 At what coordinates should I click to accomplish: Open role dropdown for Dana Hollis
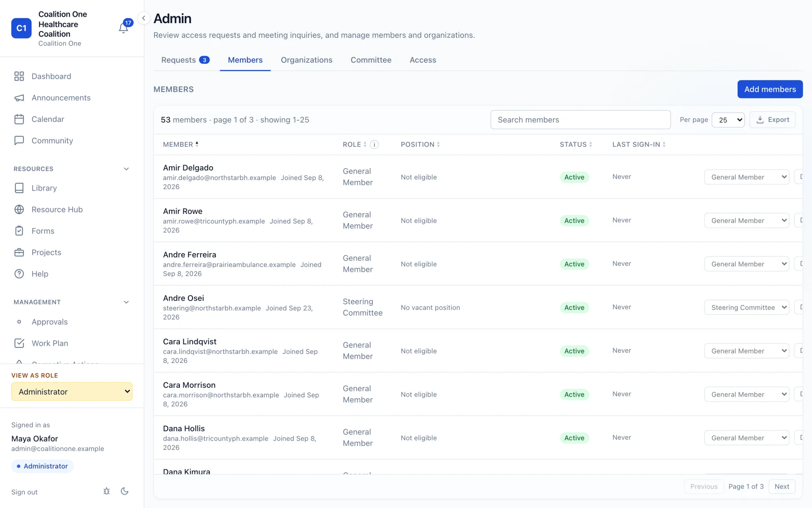click(x=747, y=438)
